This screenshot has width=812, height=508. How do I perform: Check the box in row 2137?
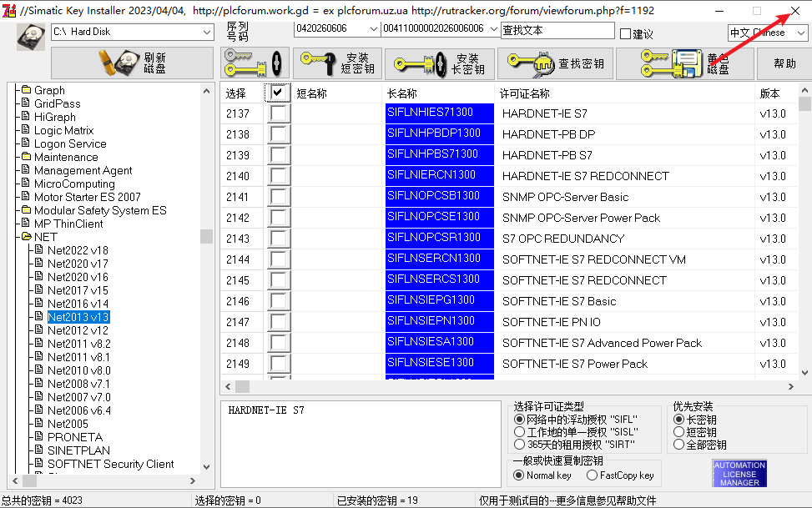[278, 113]
